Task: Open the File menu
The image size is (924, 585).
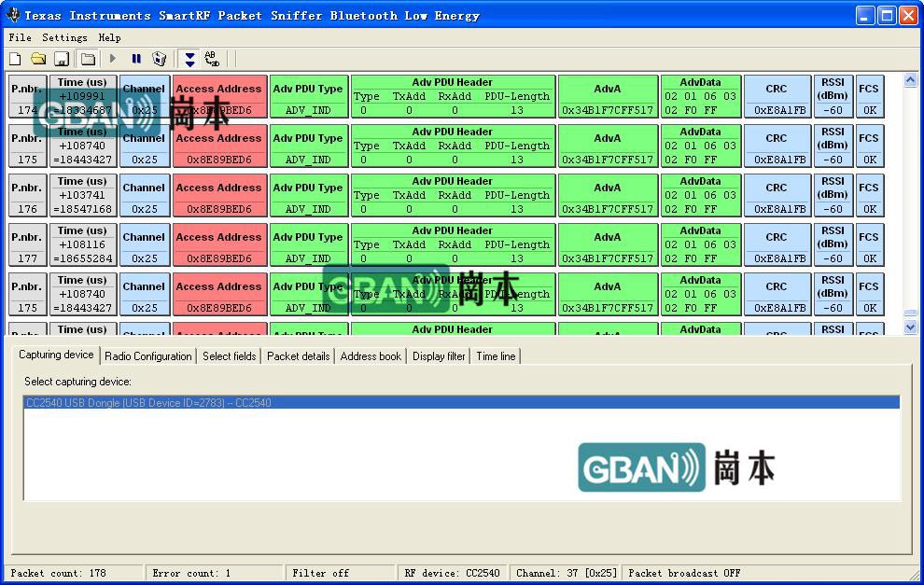Action: [20, 37]
